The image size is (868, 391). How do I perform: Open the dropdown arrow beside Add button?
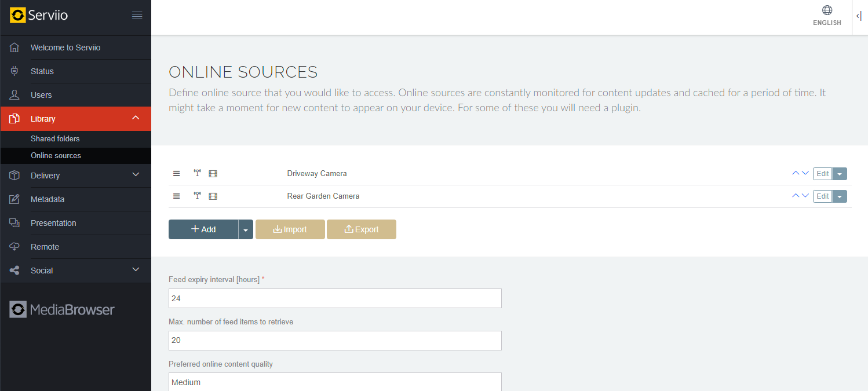pyautogui.click(x=246, y=229)
